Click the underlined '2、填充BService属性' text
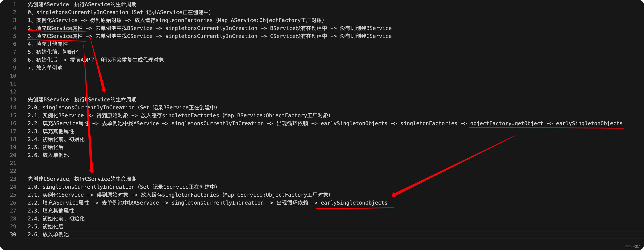 [55, 28]
